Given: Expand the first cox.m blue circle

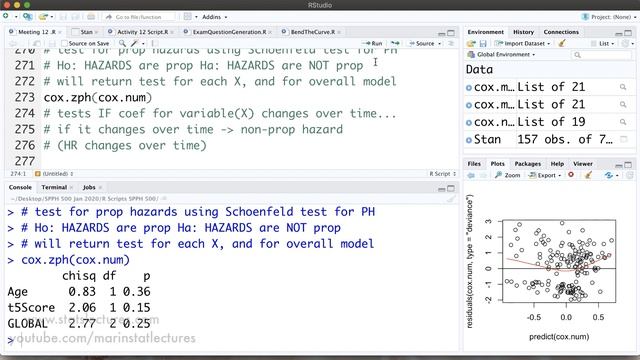Looking at the screenshot, I should pyautogui.click(x=469, y=87).
